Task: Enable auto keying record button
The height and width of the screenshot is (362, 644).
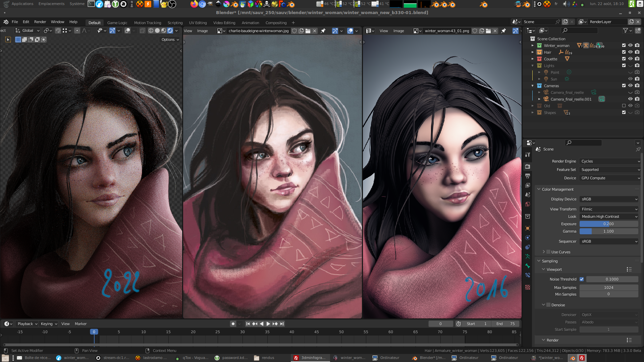Action: 233,324
